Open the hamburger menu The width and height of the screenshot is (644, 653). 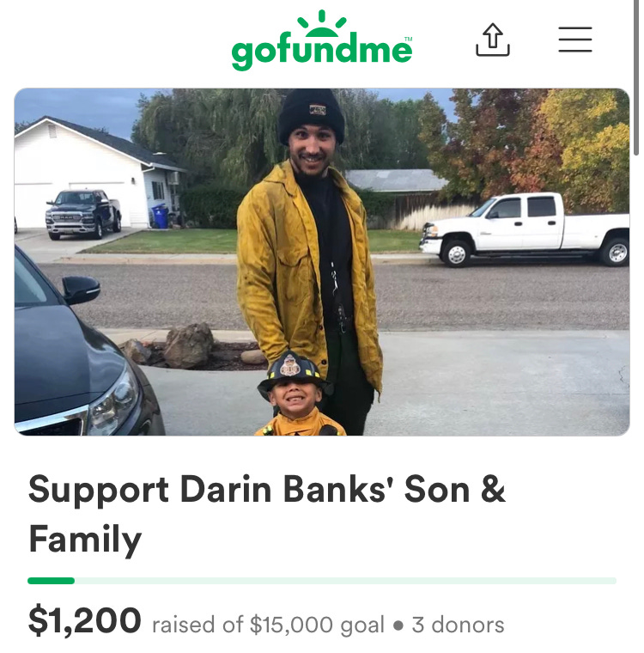click(575, 40)
